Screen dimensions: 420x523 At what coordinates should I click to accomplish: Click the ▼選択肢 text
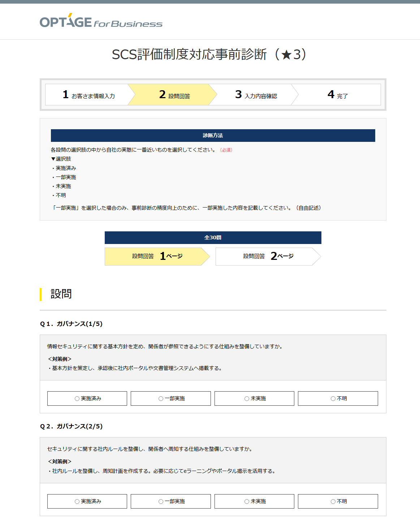click(61, 159)
